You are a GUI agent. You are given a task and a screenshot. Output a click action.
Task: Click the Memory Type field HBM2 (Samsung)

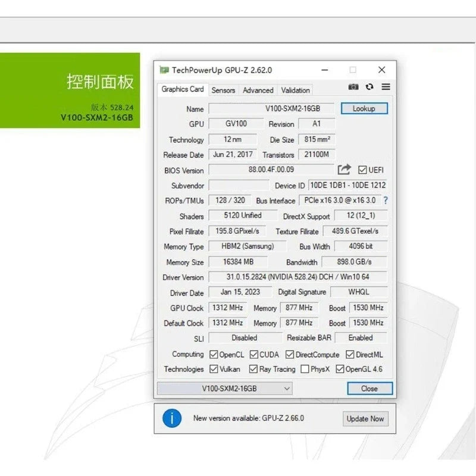point(247,246)
